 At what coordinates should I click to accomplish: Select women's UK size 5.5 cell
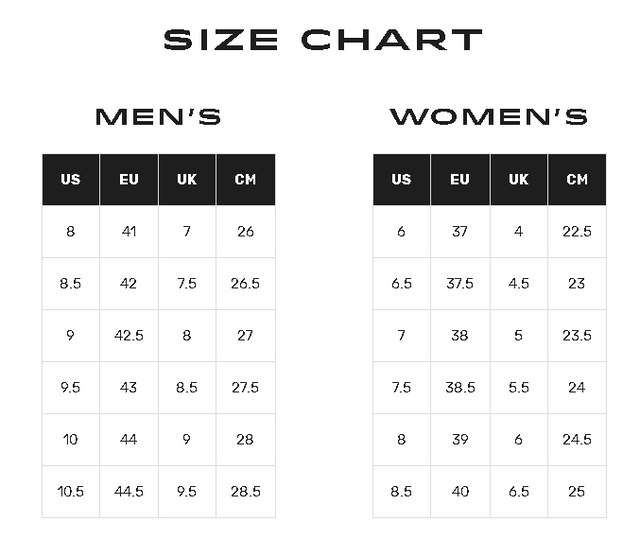(x=518, y=388)
